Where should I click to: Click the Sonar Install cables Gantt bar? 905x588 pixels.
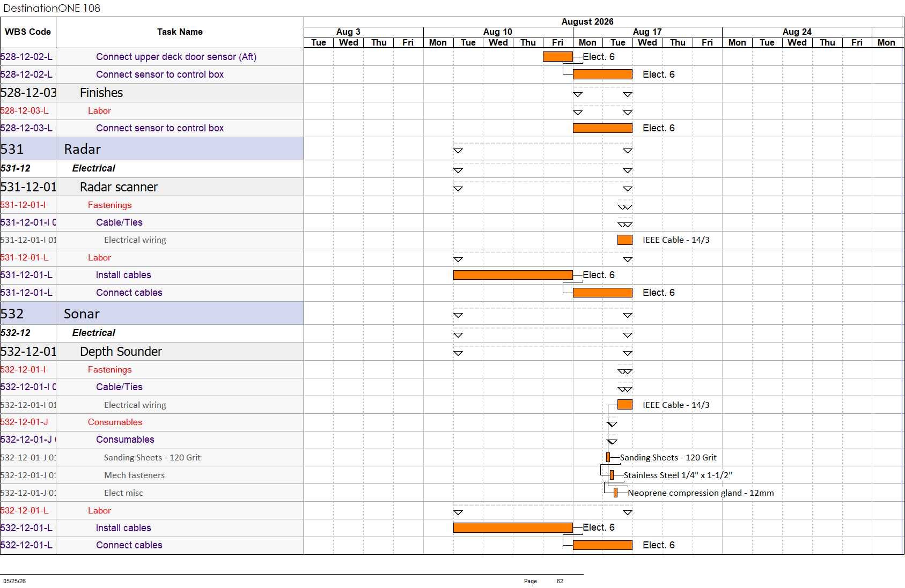tap(513, 528)
